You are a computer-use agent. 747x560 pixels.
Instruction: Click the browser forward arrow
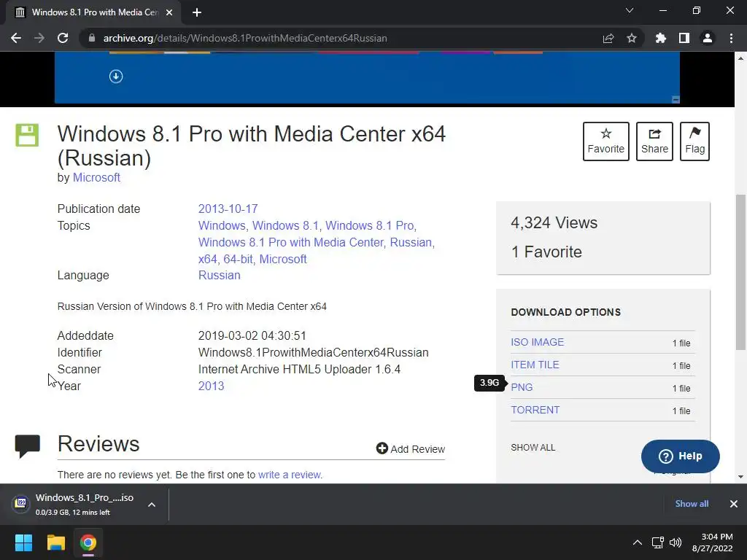39,38
